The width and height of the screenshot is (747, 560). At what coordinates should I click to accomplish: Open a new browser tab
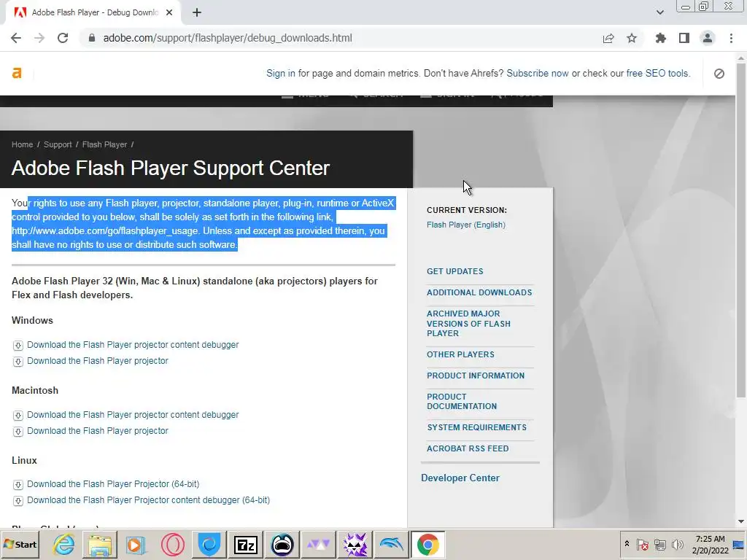click(197, 13)
